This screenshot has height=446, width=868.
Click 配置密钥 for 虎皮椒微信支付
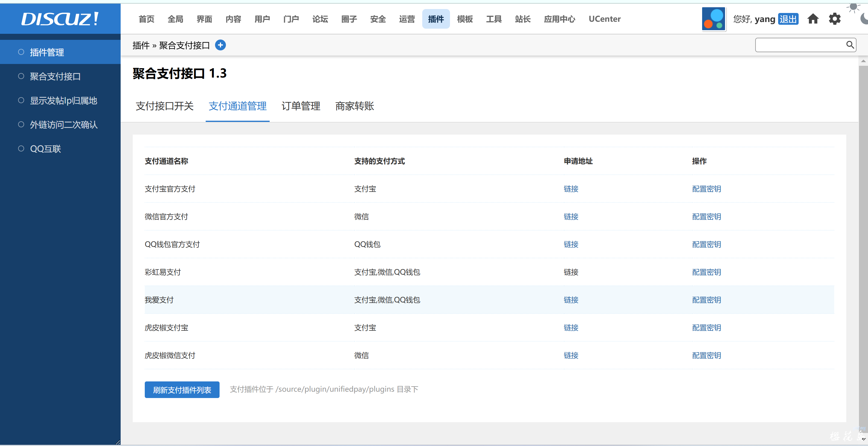click(706, 355)
